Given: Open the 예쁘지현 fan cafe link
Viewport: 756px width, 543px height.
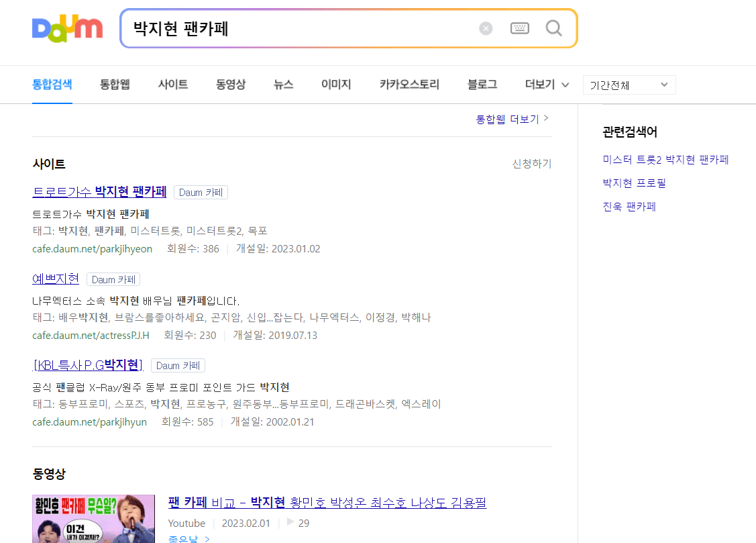Looking at the screenshot, I should [x=55, y=279].
